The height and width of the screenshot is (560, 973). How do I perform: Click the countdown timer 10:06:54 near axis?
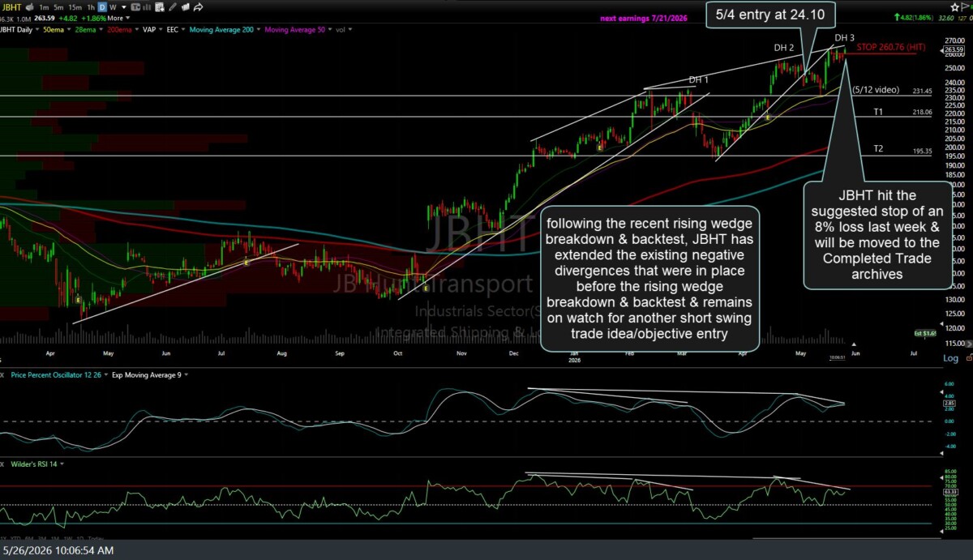(838, 357)
